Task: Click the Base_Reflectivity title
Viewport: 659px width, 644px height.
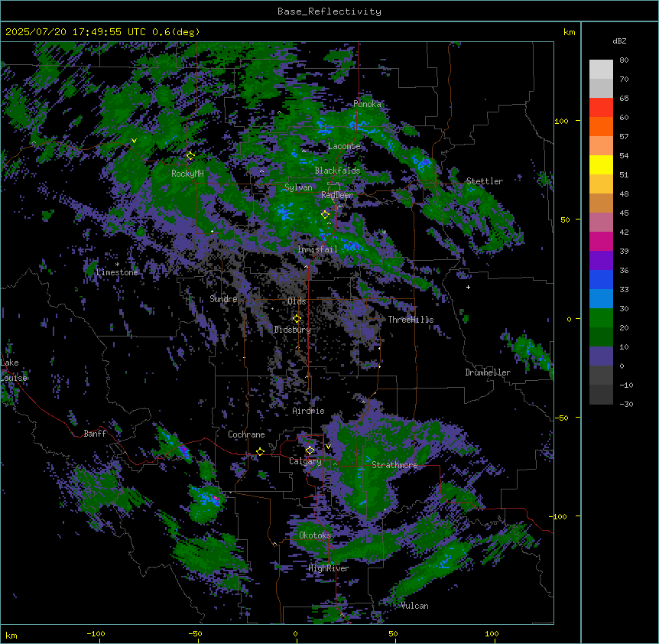Action: (329, 11)
